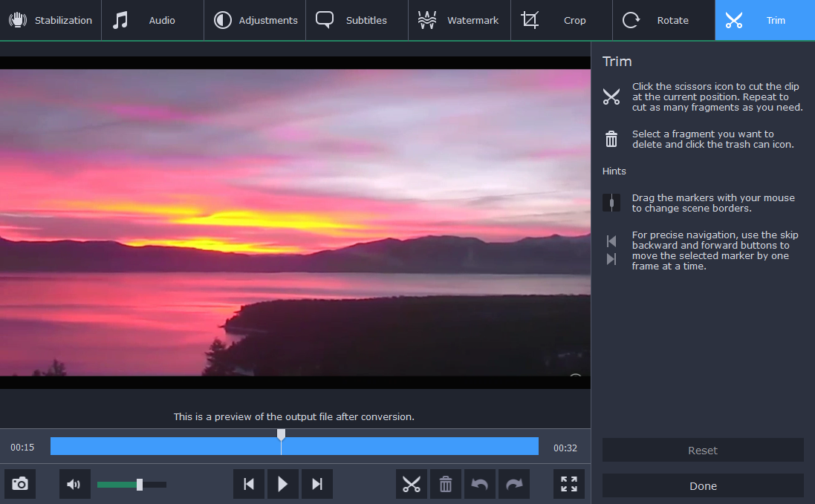Mute audio using the speaker icon
This screenshot has height=504, width=815.
(74, 484)
